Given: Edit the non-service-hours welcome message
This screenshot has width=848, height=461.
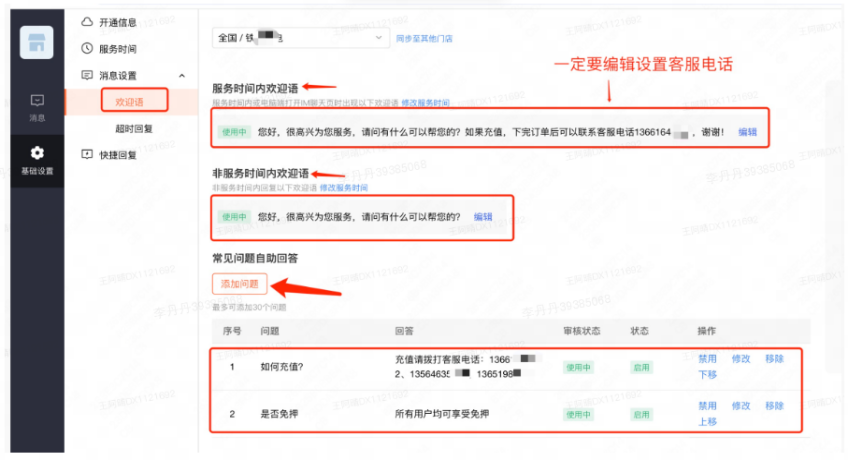Looking at the screenshot, I should 483,217.
